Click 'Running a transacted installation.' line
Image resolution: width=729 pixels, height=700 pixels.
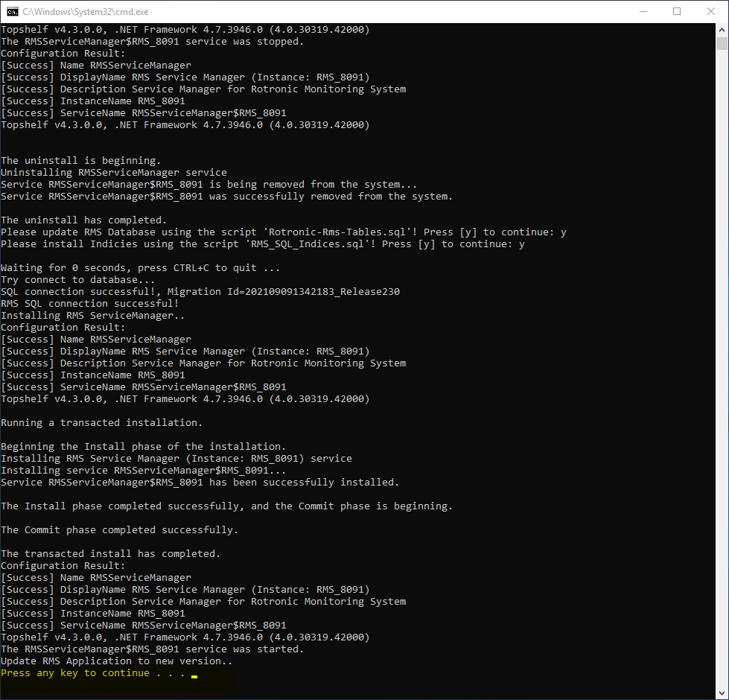101,423
